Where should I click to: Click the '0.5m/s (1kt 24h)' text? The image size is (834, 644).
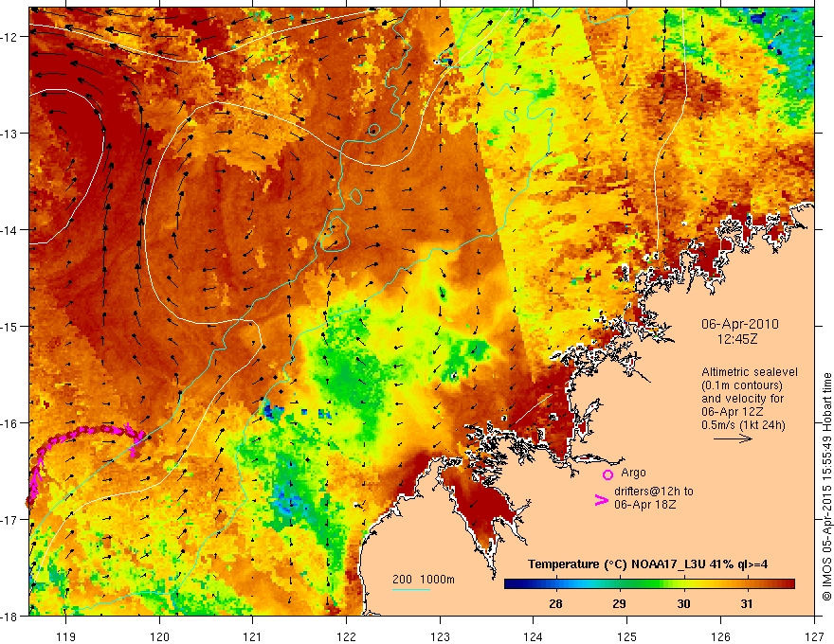(x=743, y=425)
